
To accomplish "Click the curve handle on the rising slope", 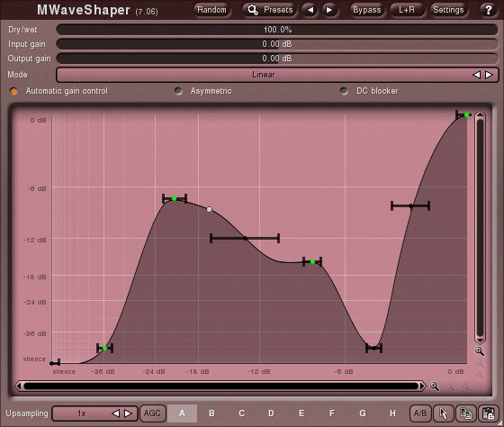I will (410, 206).
